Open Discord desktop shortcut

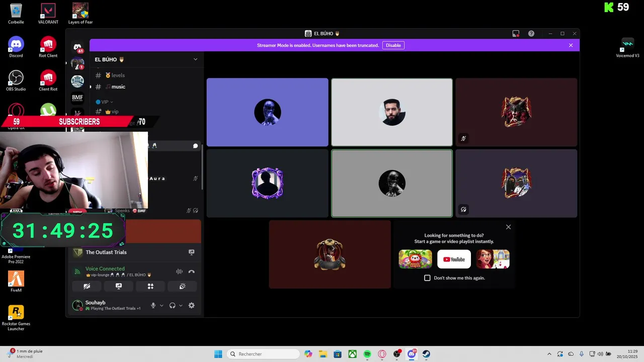16,47
